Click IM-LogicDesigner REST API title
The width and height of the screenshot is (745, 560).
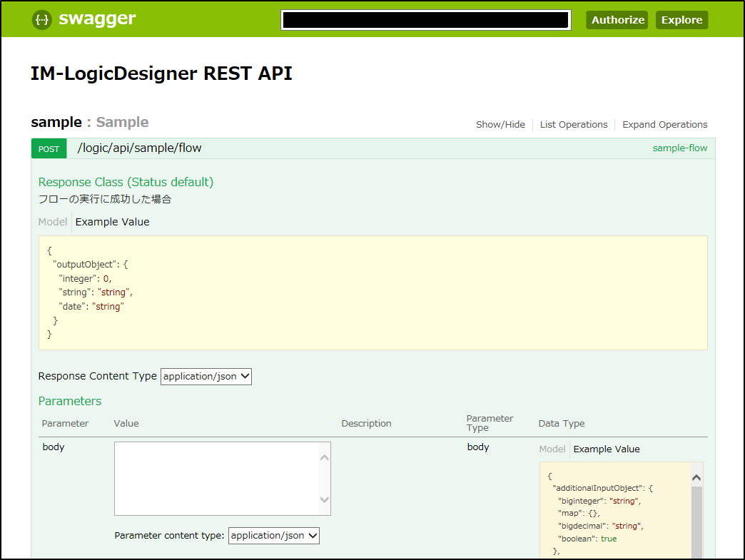161,73
